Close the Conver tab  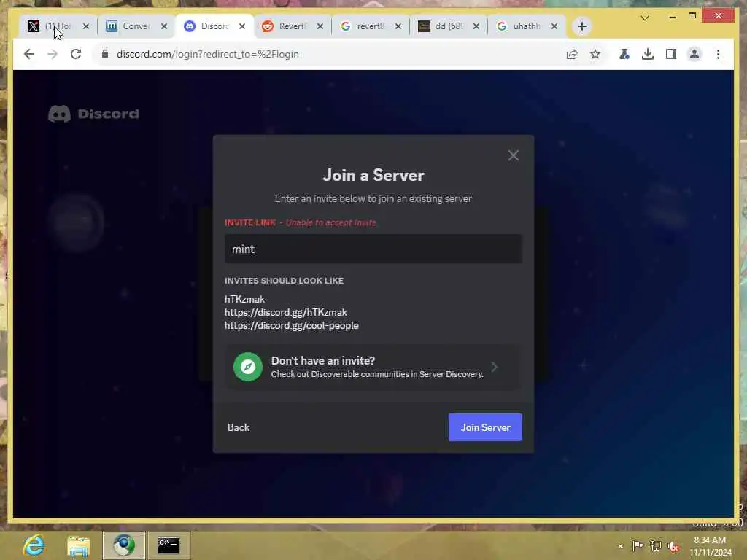point(164,26)
